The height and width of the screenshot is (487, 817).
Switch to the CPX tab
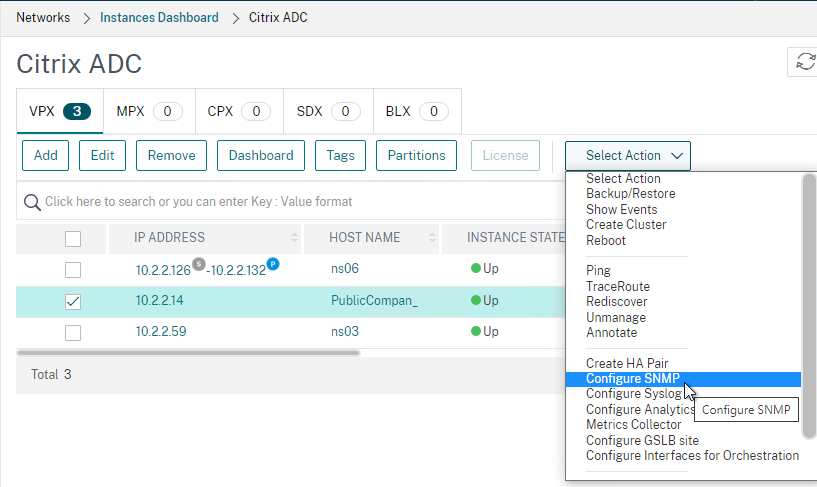(239, 111)
